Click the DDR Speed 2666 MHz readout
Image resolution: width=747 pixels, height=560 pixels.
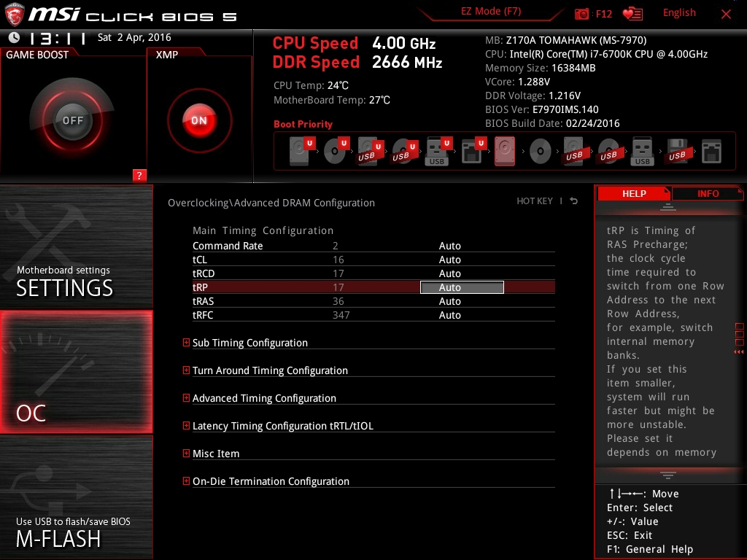(x=357, y=63)
